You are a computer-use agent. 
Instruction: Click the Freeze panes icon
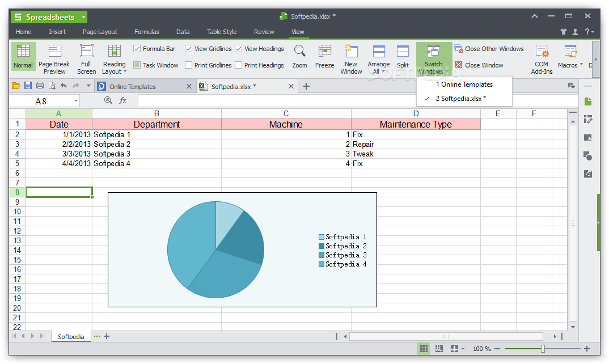[x=325, y=51]
